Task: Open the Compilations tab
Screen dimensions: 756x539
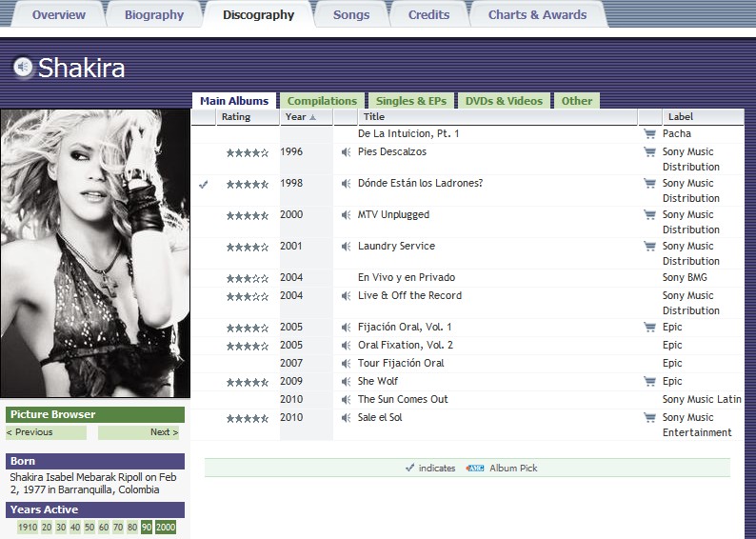Action: point(322,101)
